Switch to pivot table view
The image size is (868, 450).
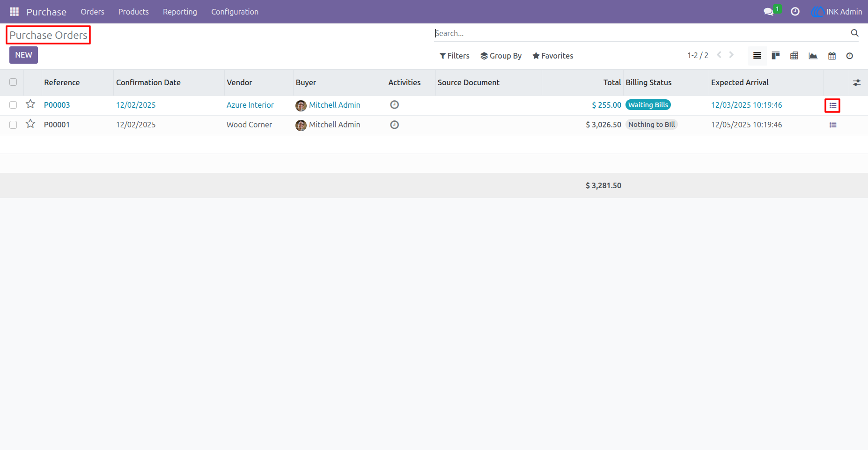click(x=794, y=56)
